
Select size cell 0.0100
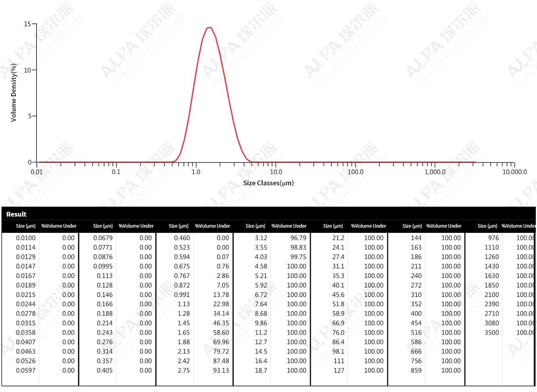pyautogui.click(x=26, y=238)
